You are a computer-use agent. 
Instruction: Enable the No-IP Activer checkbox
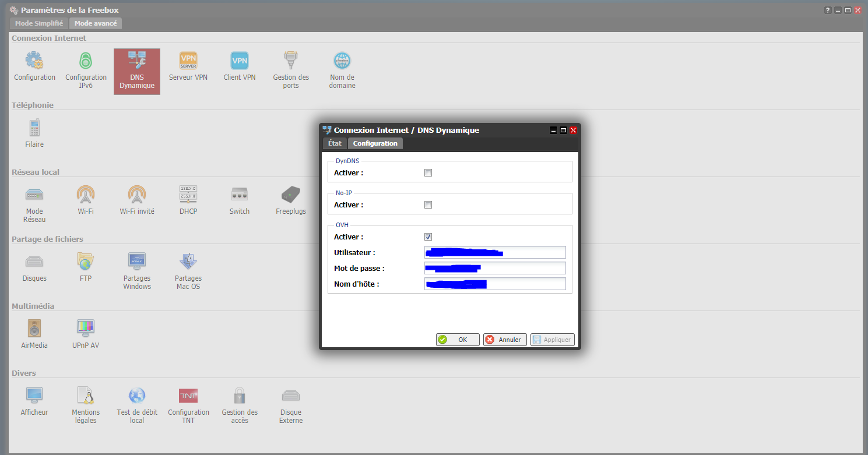coord(428,205)
